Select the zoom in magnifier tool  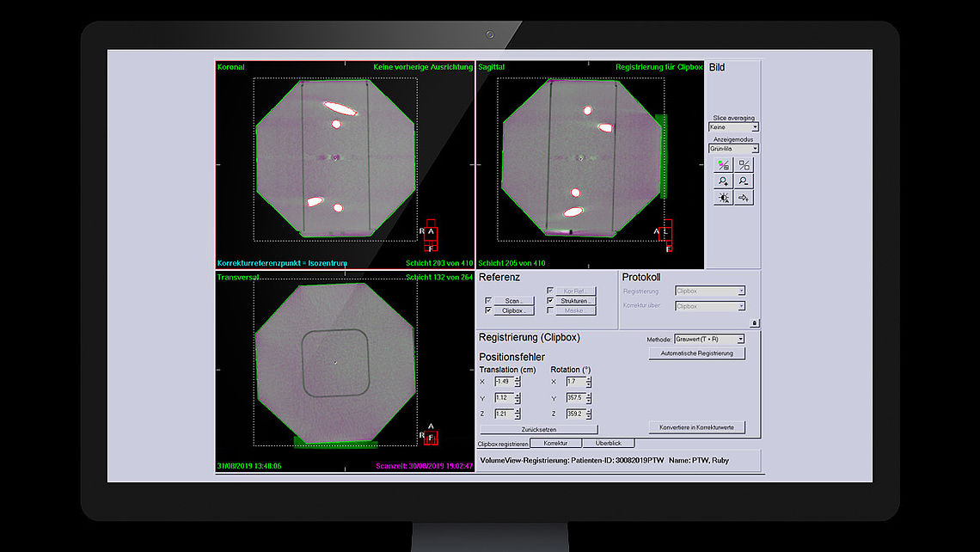723,181
